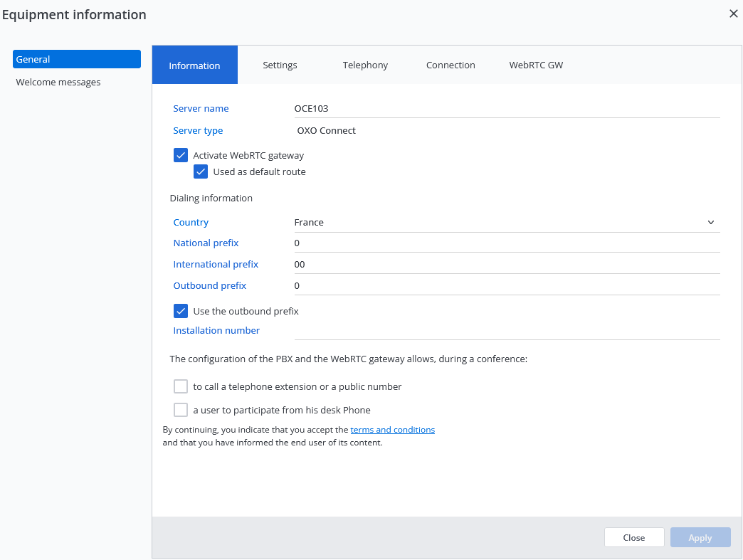Open Welcome messages section in sidebar
Screen dimensions: 743x560
click(x=58, y=82)
